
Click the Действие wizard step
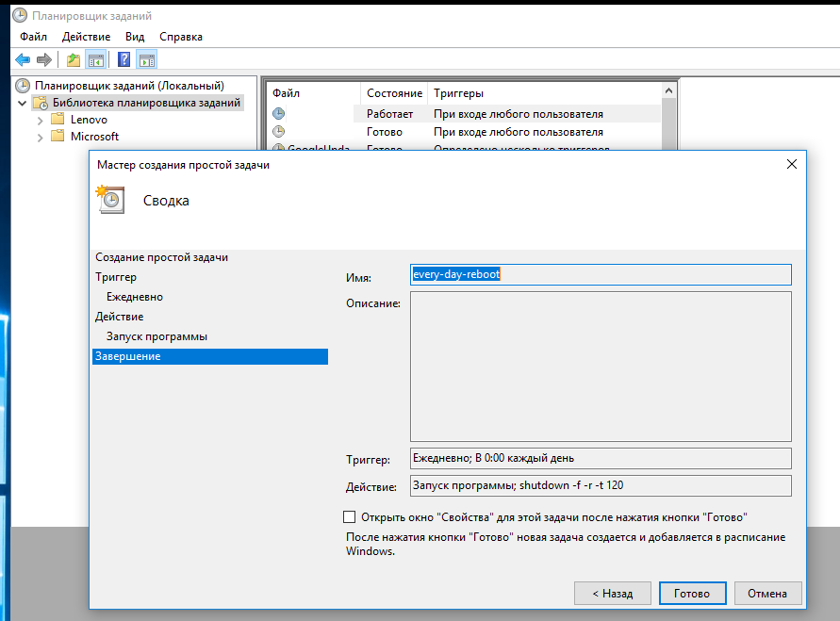[120, 317]
